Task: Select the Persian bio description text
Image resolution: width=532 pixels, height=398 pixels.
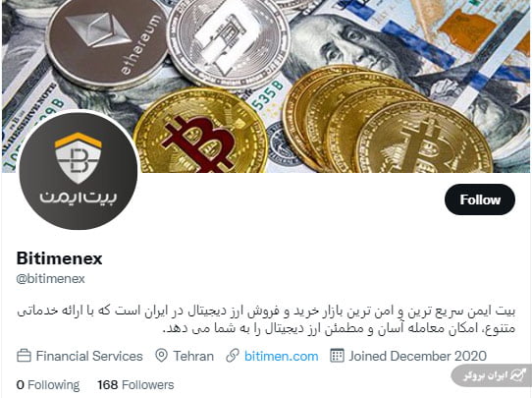Action: 266,319
